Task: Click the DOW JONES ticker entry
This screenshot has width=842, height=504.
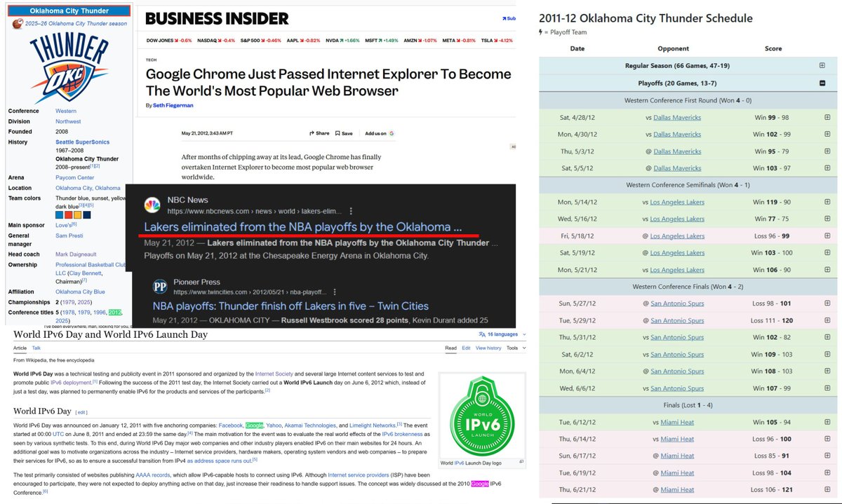Action: coord(169,40)
